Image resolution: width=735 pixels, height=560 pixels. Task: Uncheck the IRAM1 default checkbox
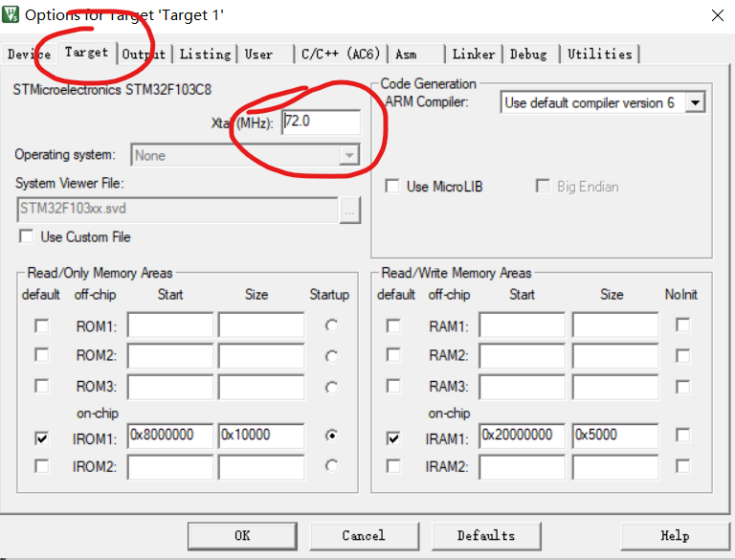pos(393,438)
